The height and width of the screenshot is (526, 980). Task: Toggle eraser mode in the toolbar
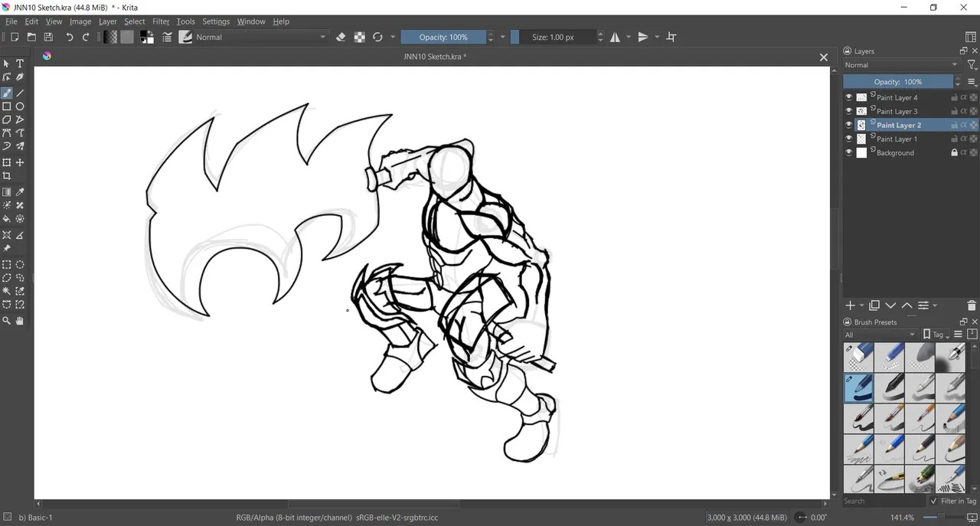(341, 37)
